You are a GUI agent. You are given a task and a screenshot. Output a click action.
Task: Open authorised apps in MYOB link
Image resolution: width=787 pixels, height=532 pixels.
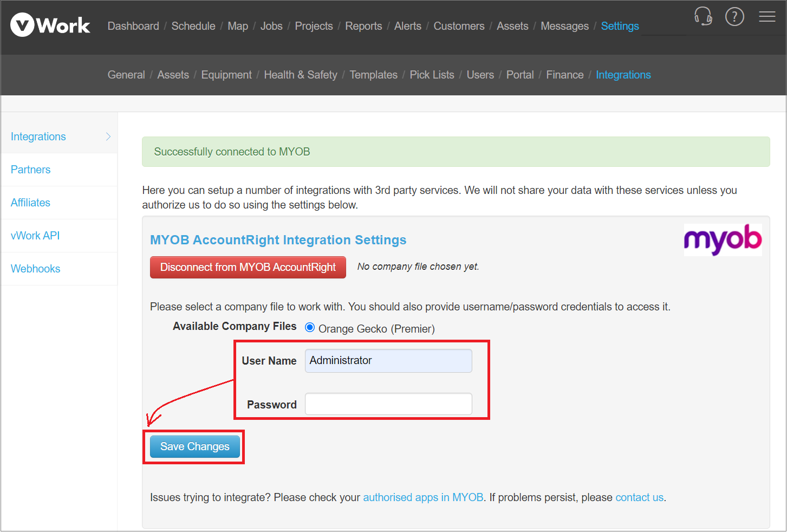pos(423,497)
